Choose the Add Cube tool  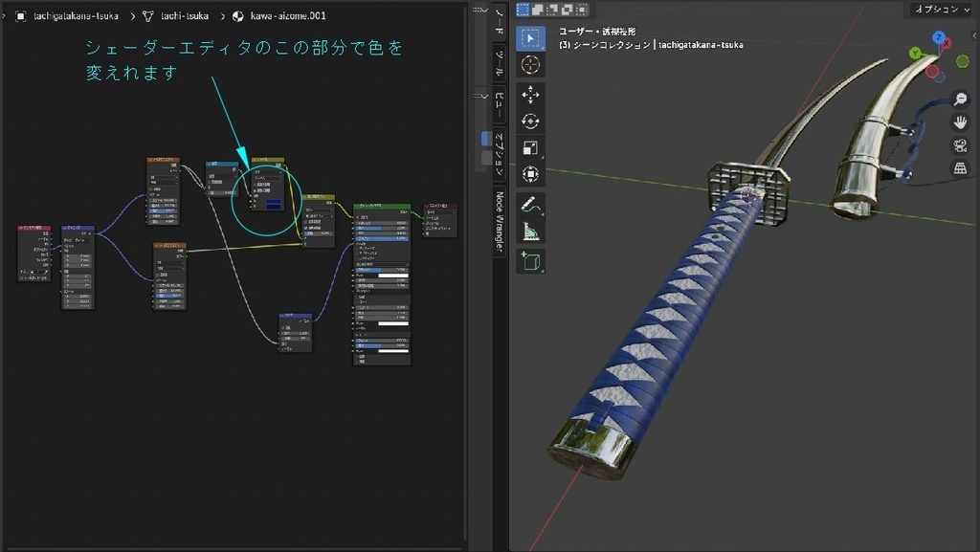pos(530,261)
